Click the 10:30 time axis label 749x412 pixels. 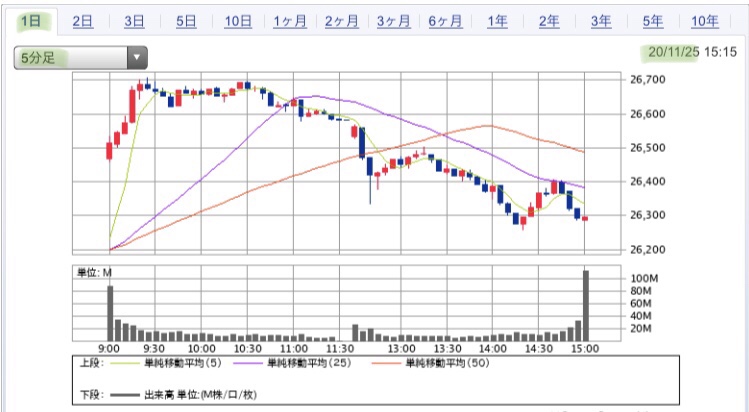click(247, 349)
